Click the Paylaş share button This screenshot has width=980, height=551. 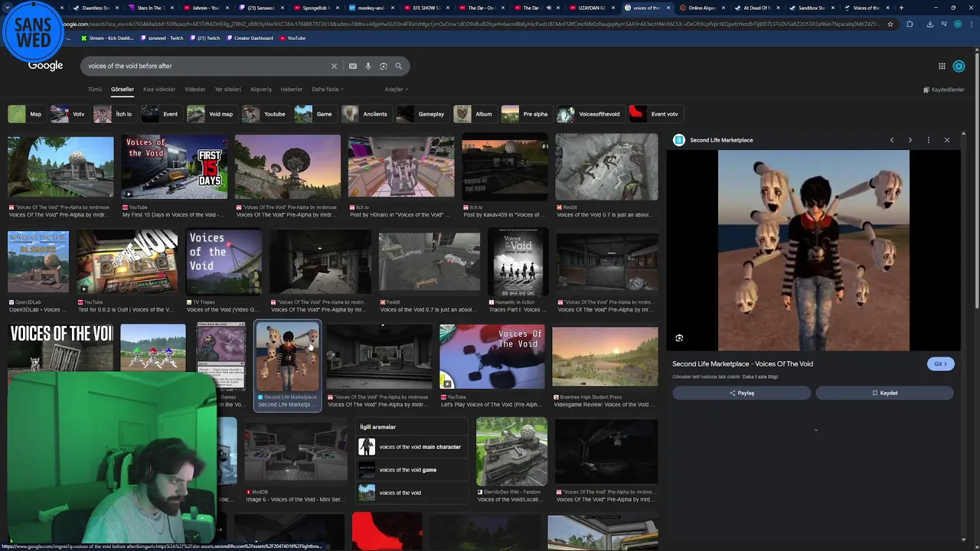[x=741, y=393]
